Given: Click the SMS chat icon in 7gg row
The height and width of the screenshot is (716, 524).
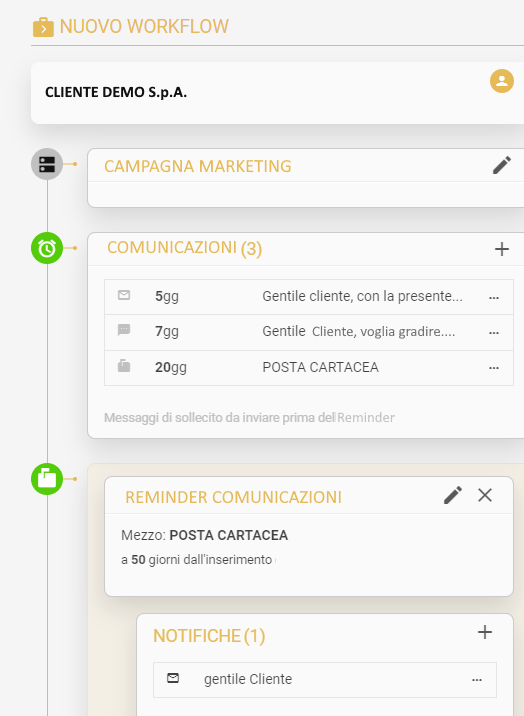Looking at the screenshot, I should (124, 329).
